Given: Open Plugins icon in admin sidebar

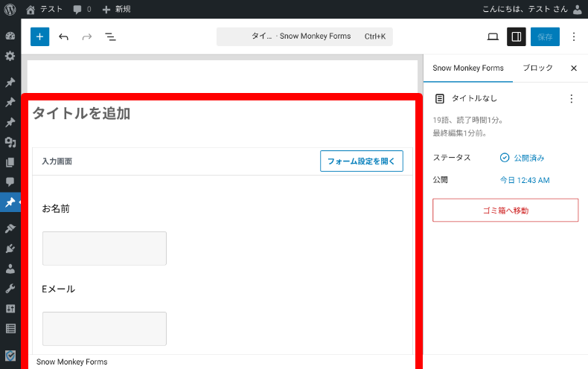Looking at the screenshot, I should 10,248.
